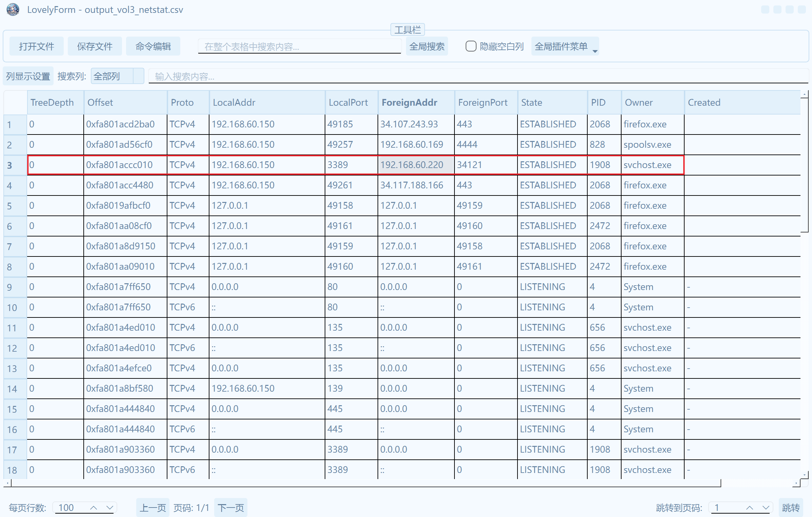Click the 跳转 jump button
812x517 pixels.
coord(791,508)
